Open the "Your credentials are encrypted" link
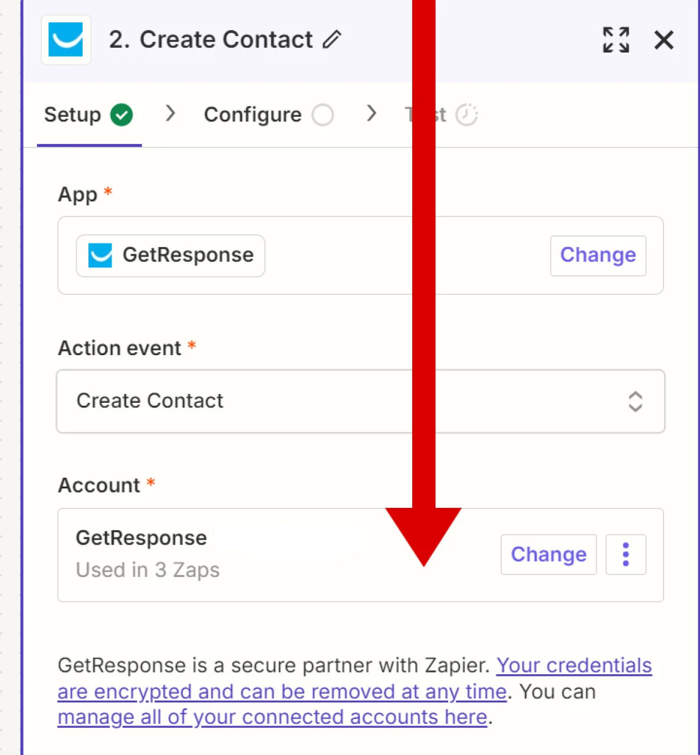This screenshot has width=700, height=755. pos(574,666)
